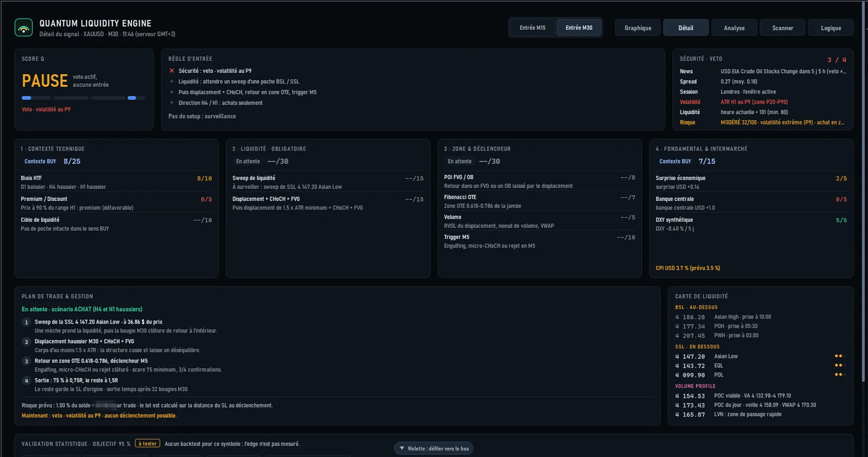Open the Détail tab

pyautogui.click(x=686, y=28)
